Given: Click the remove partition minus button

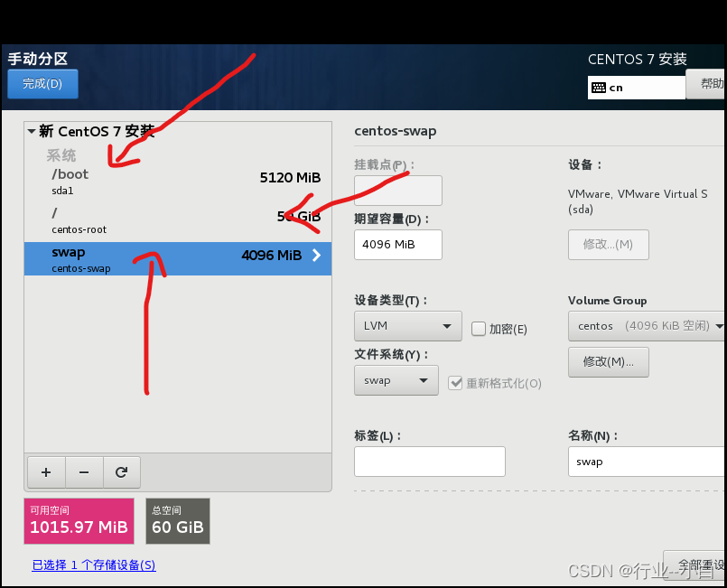Looking at the screenshot, I should pyautogui.click(x=84, y=472).
